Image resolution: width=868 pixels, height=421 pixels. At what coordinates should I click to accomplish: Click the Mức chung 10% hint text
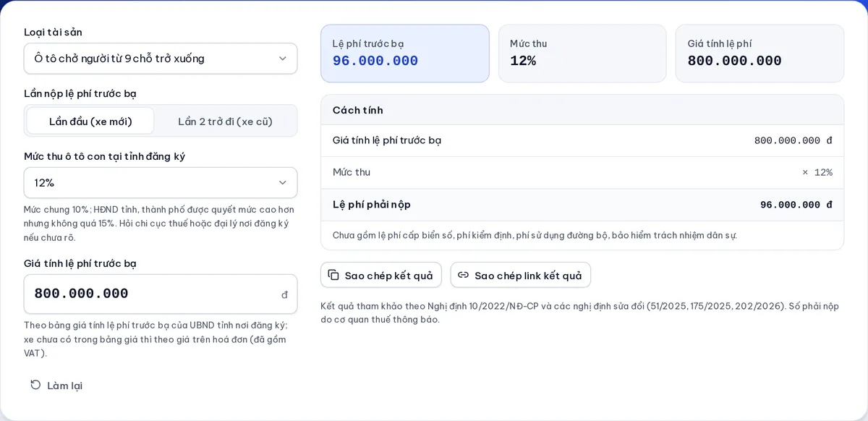coord(159,224)
